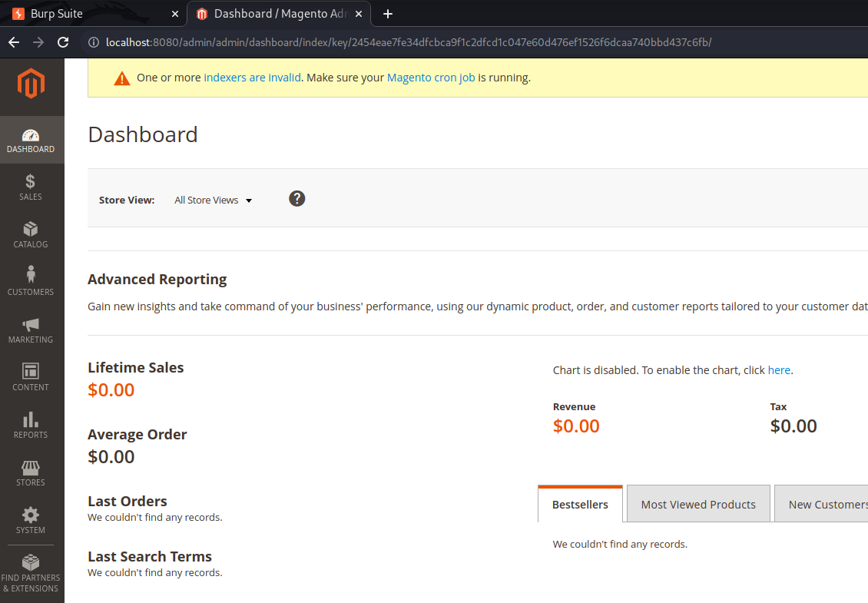Open the Content sidebar menu
868x603 pixels.
(x=31, y=378)
